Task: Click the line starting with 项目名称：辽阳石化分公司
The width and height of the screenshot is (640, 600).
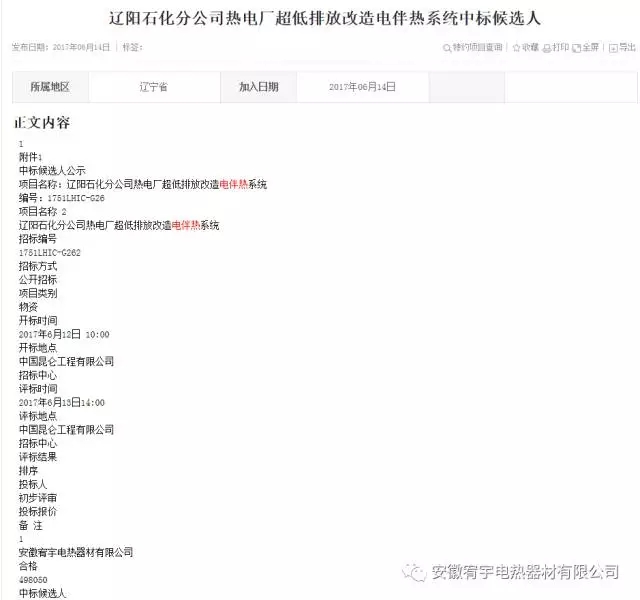Action: [143, 184]
